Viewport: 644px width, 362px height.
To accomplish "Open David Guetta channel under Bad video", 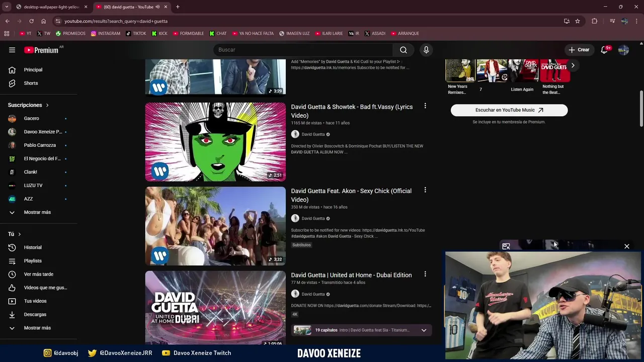I will [x=313, y=134].
